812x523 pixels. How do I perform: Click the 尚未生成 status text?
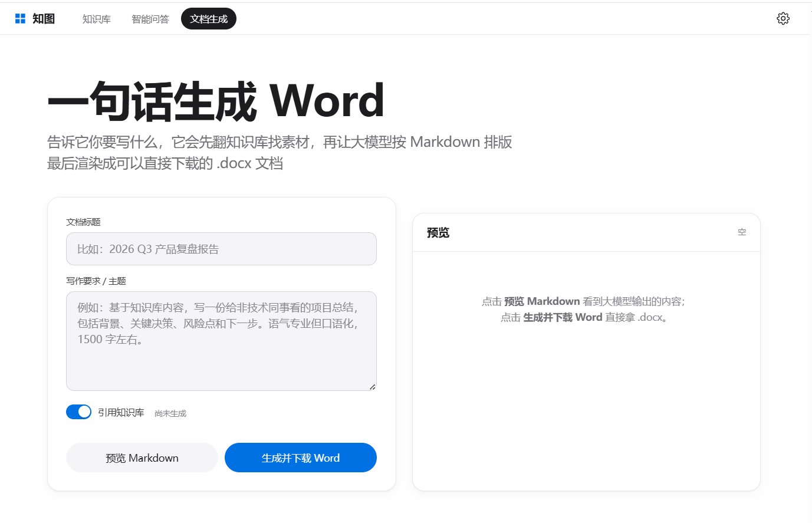click(170, 413)
